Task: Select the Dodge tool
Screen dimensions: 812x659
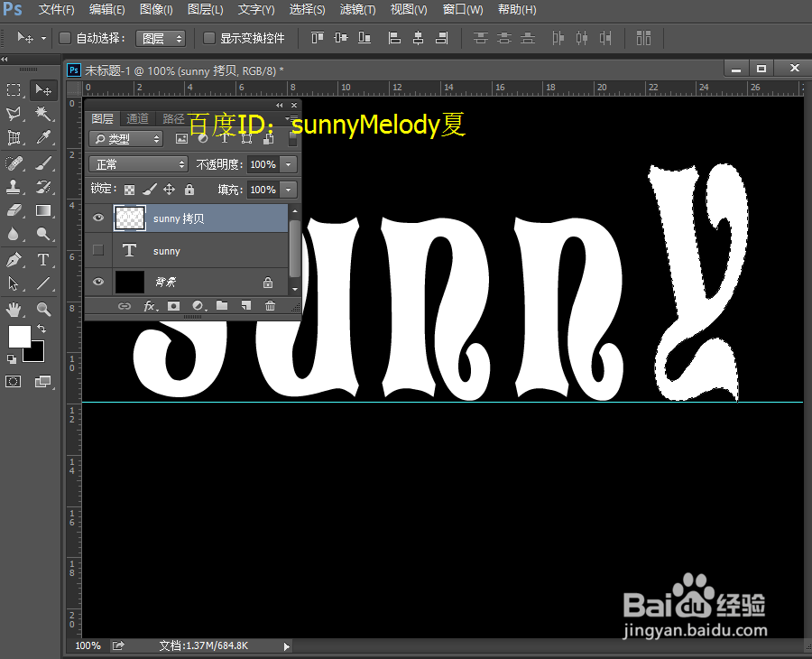Action: pos(43,234)
